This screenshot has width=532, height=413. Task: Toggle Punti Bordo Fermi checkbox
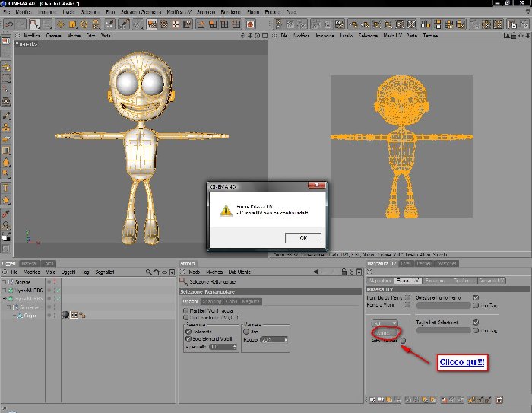(x=407, y=297)
